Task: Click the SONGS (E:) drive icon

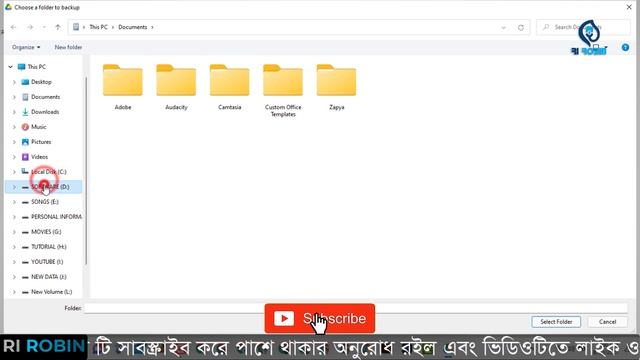Action: 25,202
